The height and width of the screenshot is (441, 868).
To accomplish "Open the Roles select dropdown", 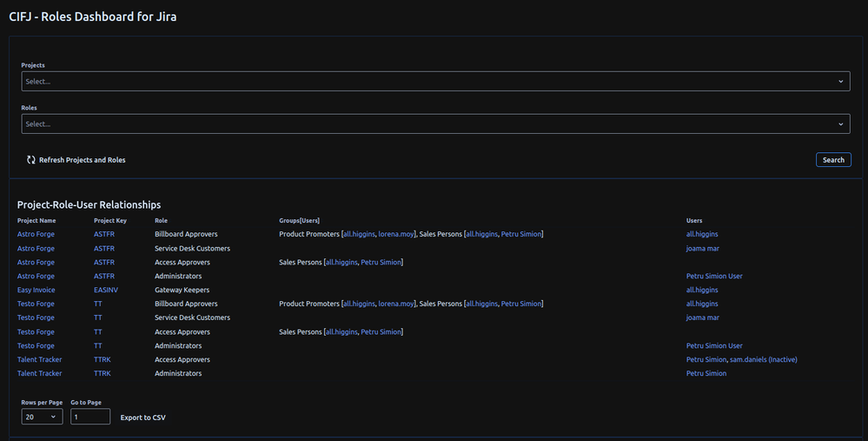I will [x=435, y=124].
